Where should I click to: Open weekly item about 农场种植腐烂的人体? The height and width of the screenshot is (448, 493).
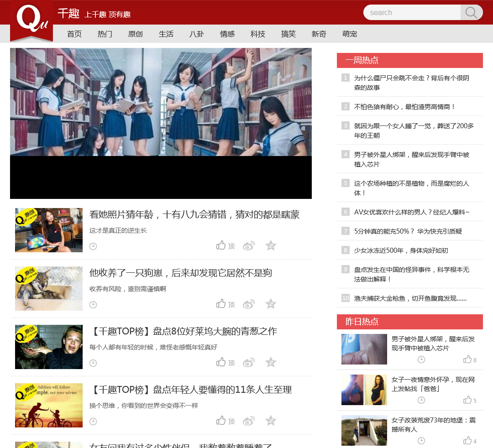(x=412, y=188)
